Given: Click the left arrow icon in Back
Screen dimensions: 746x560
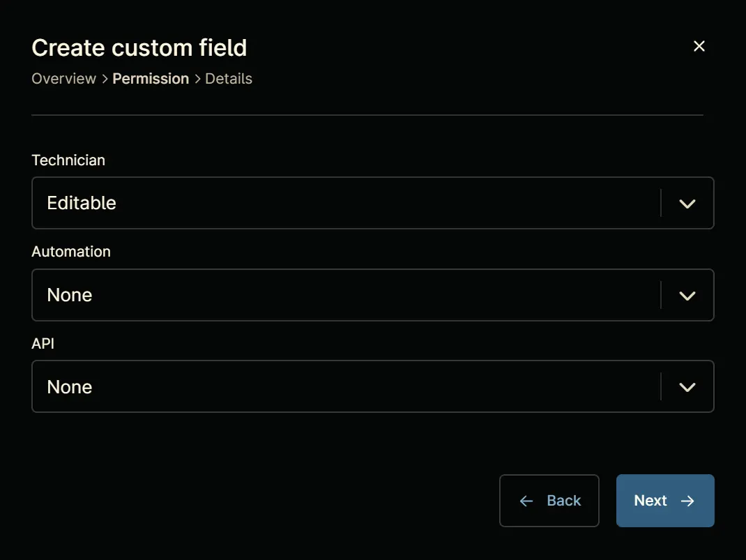Looking at the screenshot, I should pos(526,501).
